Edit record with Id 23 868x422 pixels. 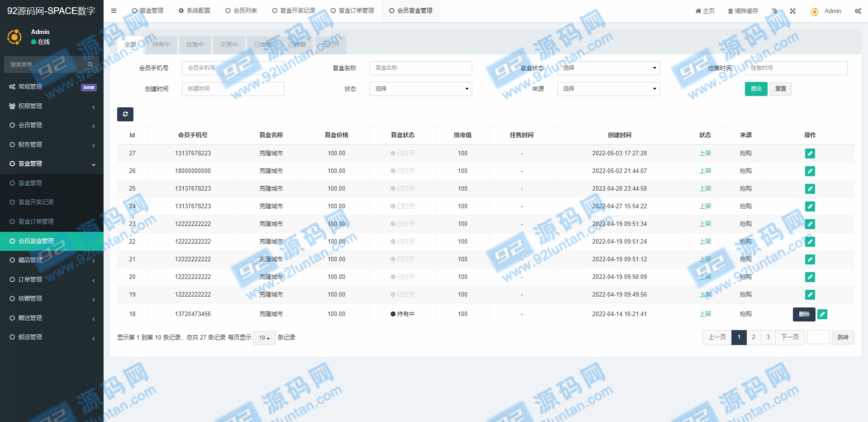[x=810, y=224]
